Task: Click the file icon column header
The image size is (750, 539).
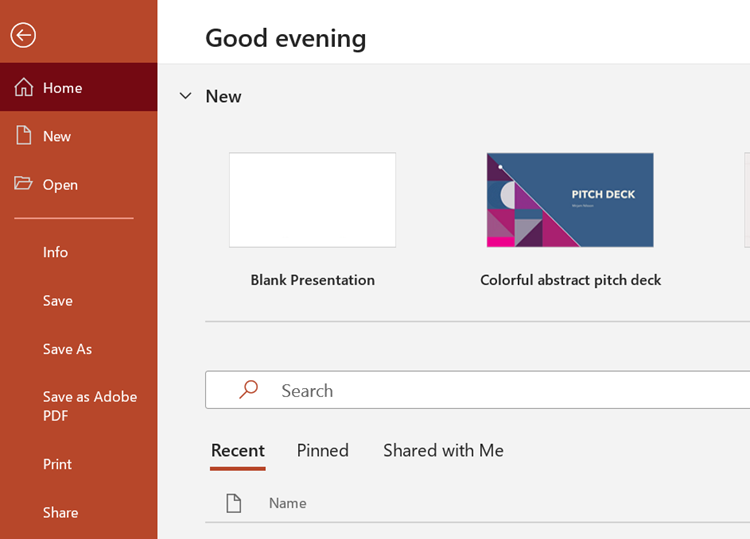Action: coord(234,503)
